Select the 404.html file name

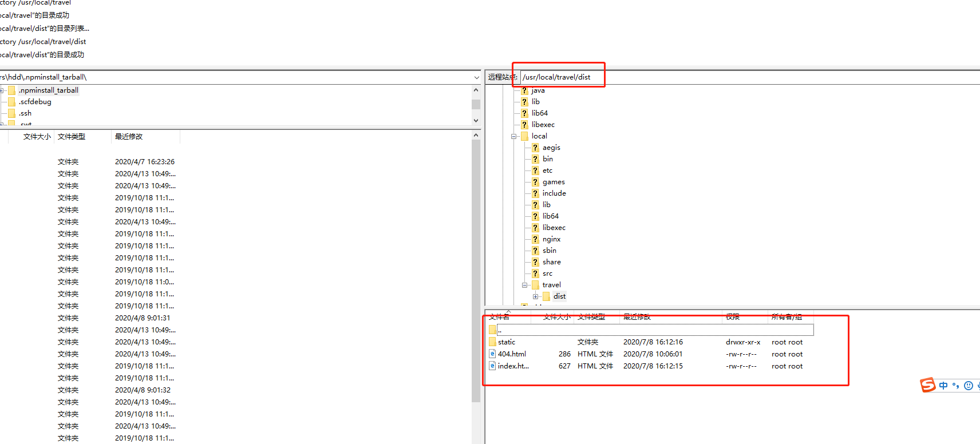512,354
